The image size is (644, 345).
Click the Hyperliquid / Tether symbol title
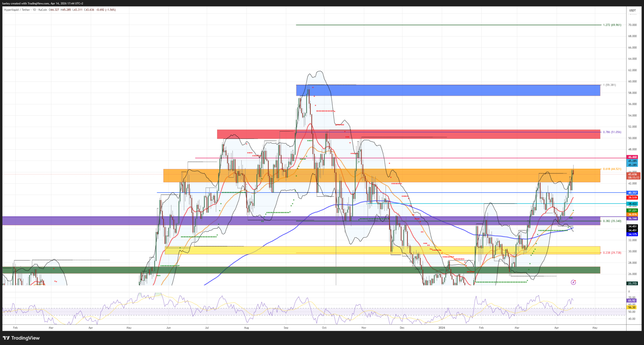(x=17, y=10)
